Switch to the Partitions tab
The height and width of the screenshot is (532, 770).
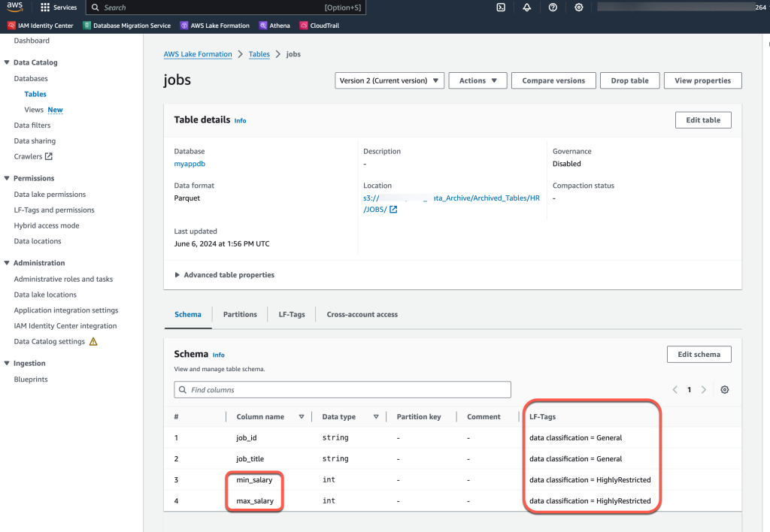tap(240, 314)
